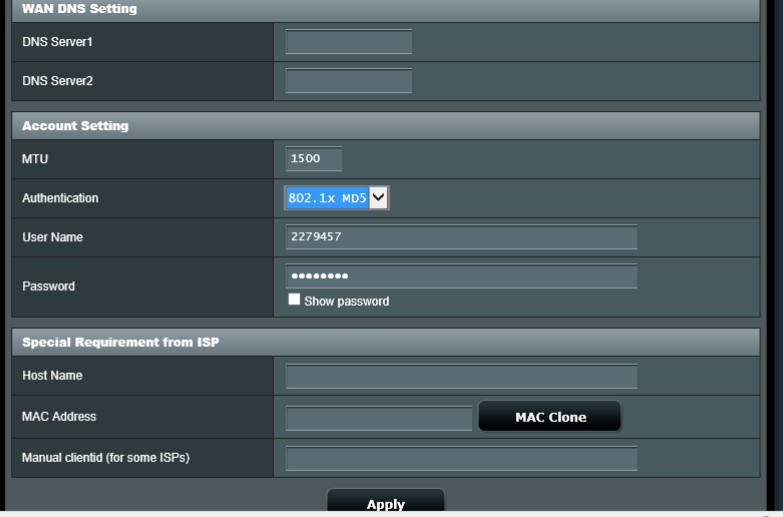Click the Special Requirement from ISP header

(120, 342)
